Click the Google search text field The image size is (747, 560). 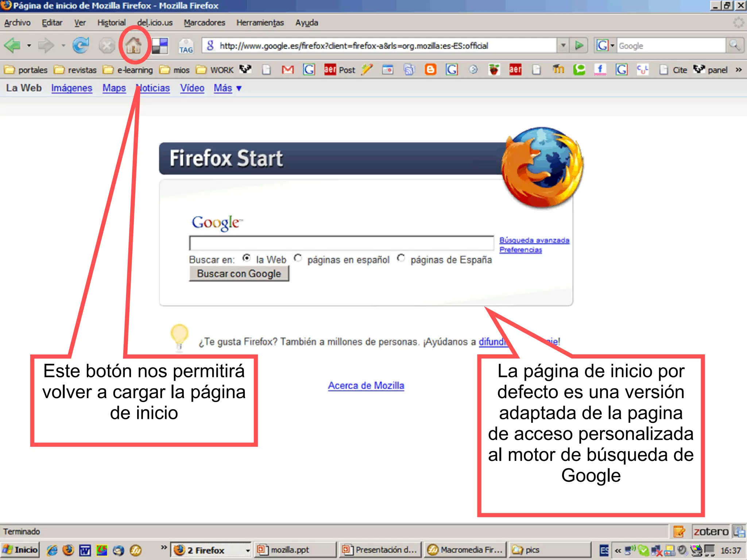[341, 243]
